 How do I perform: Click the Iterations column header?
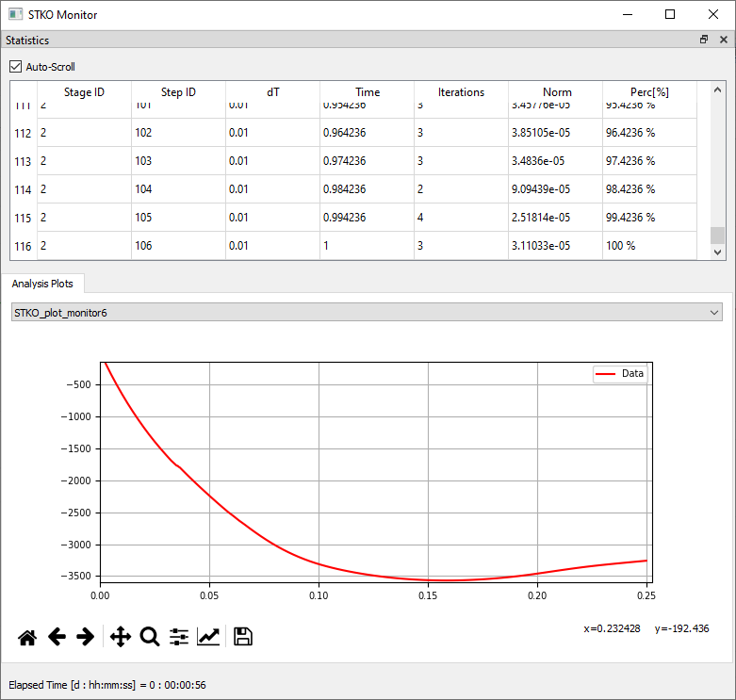coord(461,92)
